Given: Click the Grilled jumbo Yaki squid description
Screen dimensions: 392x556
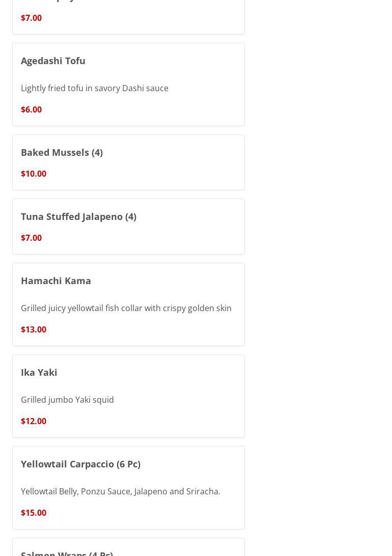Looking at the screenshot, I should tap(67, 400).
